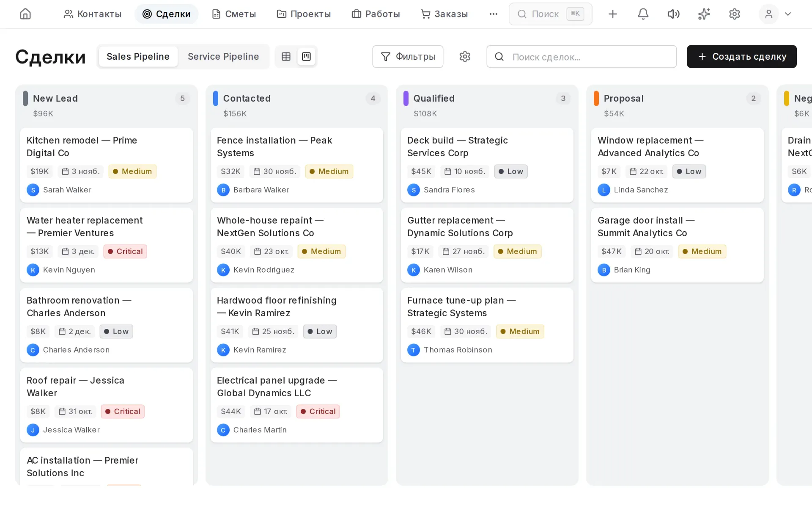Switch to the Service Pipeline tab

pos(223,56)
